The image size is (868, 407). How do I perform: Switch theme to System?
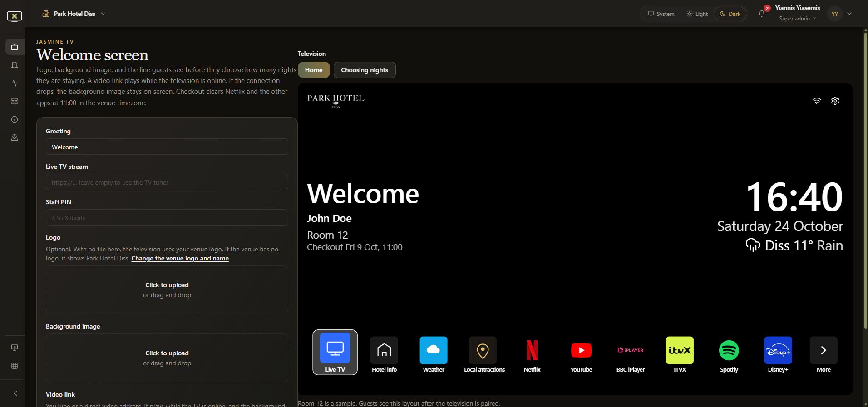click(x=661, y=14)
